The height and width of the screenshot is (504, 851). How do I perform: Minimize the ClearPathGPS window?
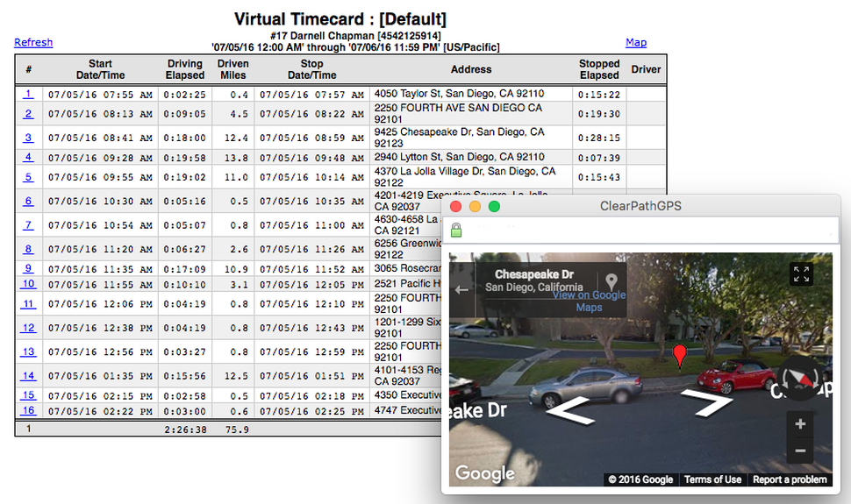pyautogui.click(x=475, y=206)
